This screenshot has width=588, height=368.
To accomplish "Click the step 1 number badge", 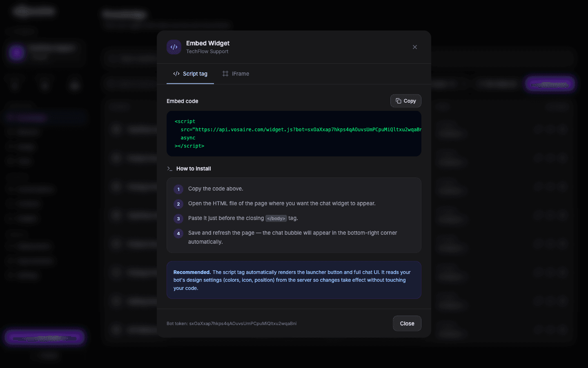I will [178, 189].
